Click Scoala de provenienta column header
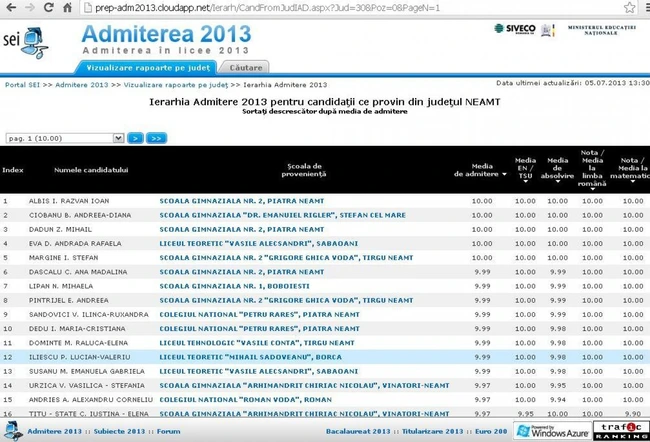Screen dimensions: 650x442 pyautogui.click(x=304, y=170)
